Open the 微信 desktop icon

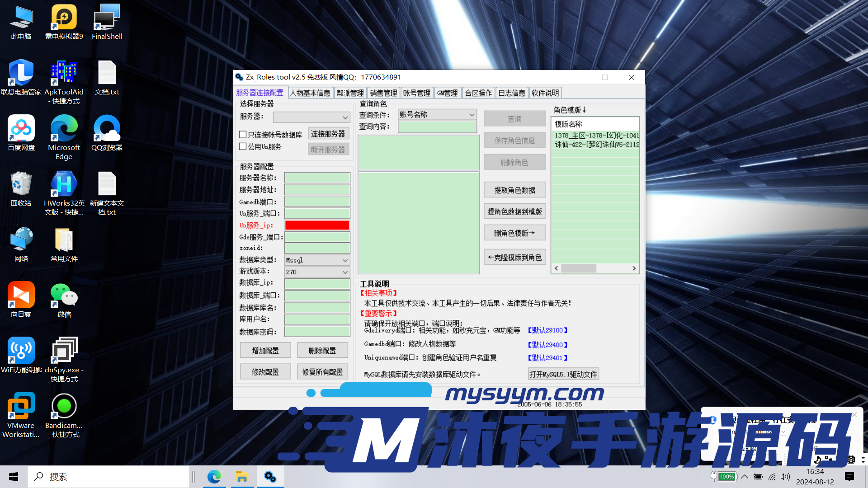tap(64, 296)
